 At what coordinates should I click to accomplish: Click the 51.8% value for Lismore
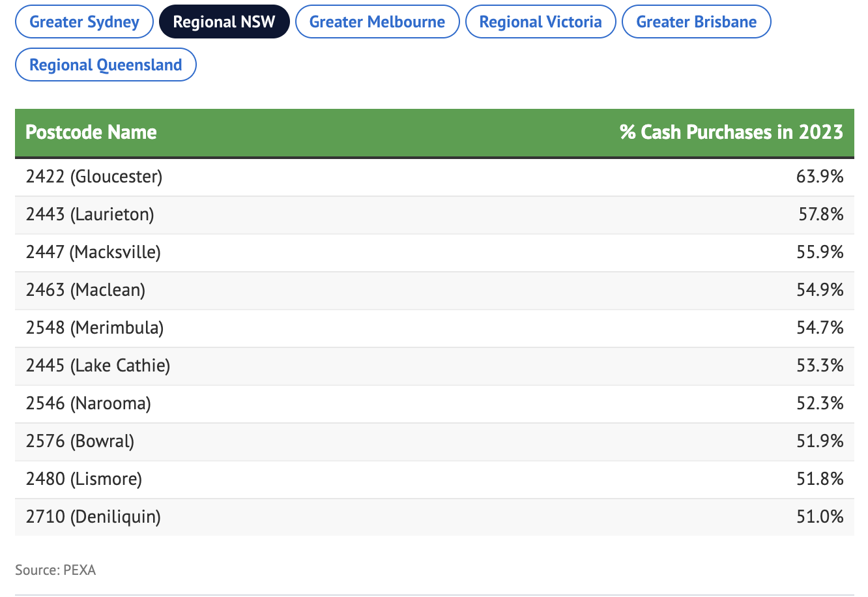tap(820, 479)
